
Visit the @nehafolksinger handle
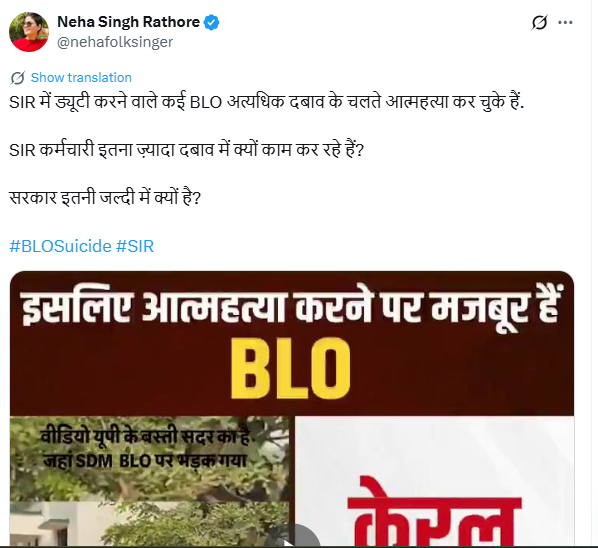(x=115, y=42)
